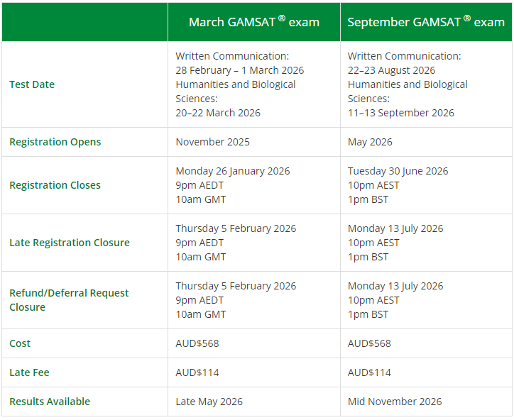Click the September GAMSAT exam column header
Image resolution: width=514 pixels, height=420 pixels.
coord(425,22)
